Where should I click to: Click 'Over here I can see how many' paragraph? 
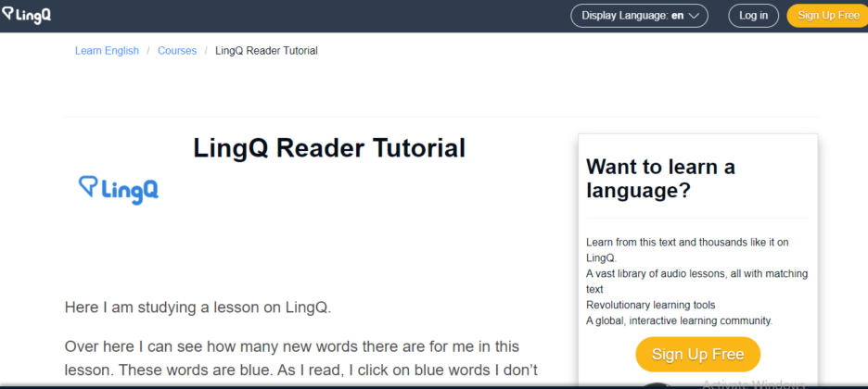[x=300, y=358]
